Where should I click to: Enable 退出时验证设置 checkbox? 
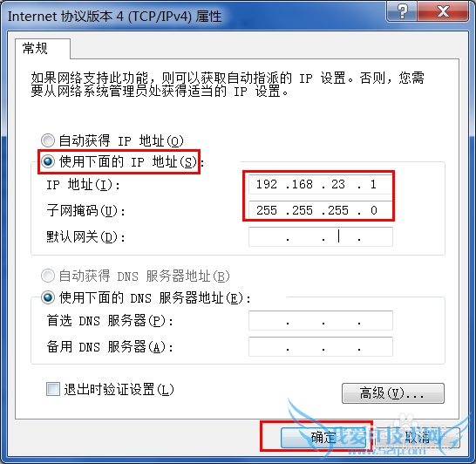53,389
